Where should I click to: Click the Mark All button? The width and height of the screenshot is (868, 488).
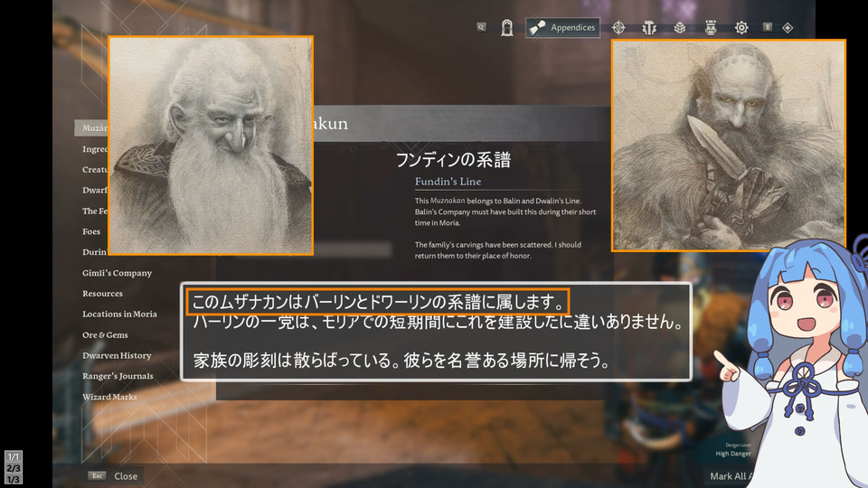click(x=731, y=476)
